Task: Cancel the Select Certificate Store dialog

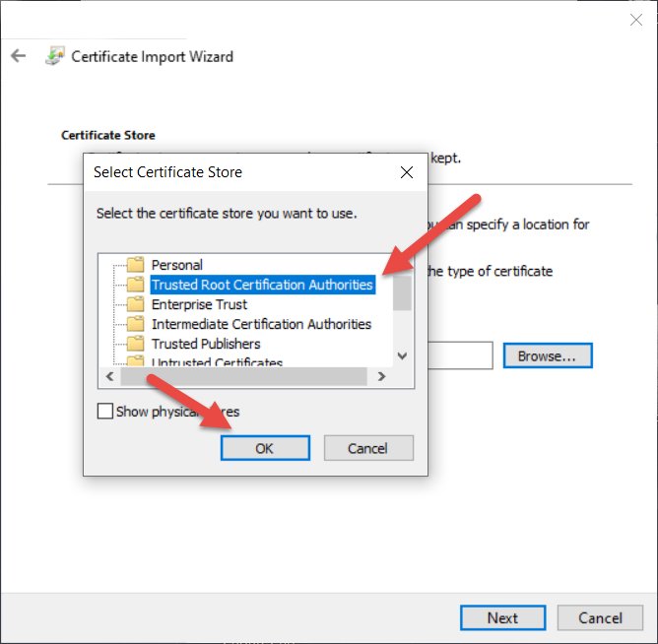Action: click(x=367, y=448)
